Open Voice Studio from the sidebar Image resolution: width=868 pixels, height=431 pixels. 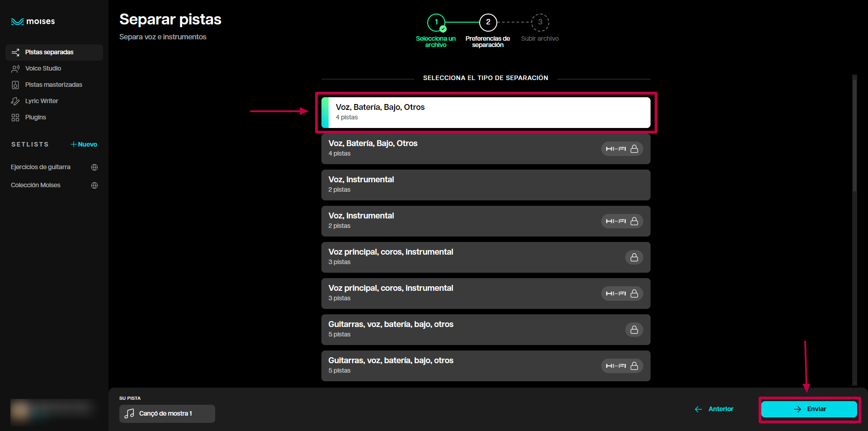pyautogui.click(x=43, y=68)
